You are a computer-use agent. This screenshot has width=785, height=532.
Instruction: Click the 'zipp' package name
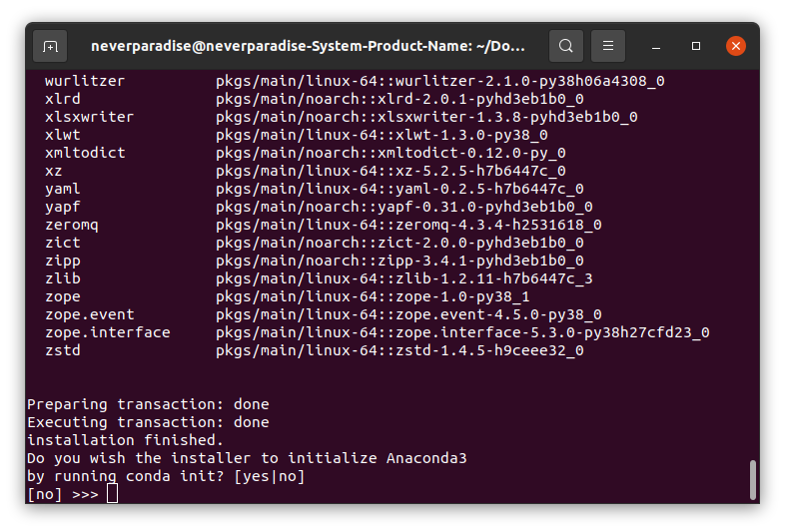tap(63, 262)
